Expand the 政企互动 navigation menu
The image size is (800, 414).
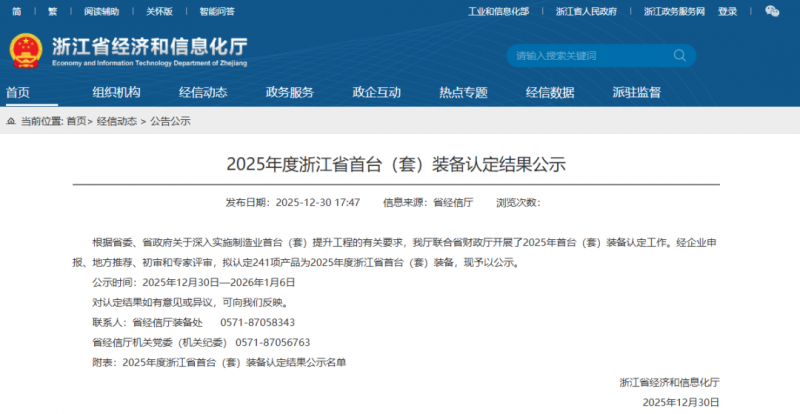pos(376,92)
